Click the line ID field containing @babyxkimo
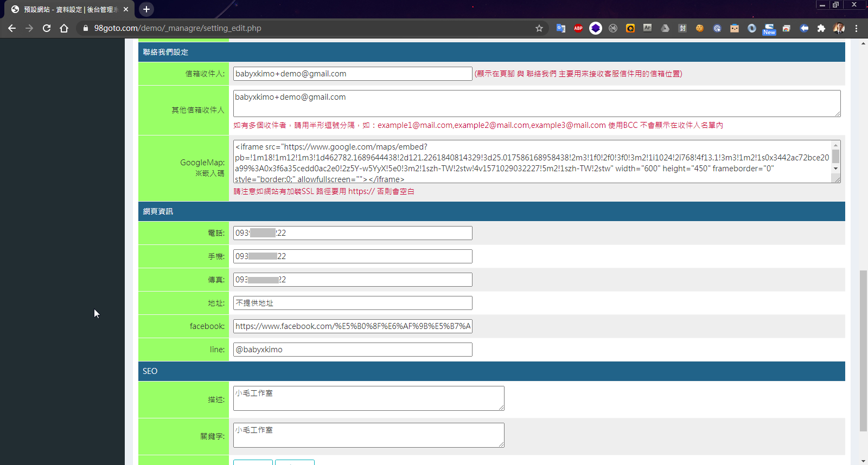868x465 pixels. 352,350
